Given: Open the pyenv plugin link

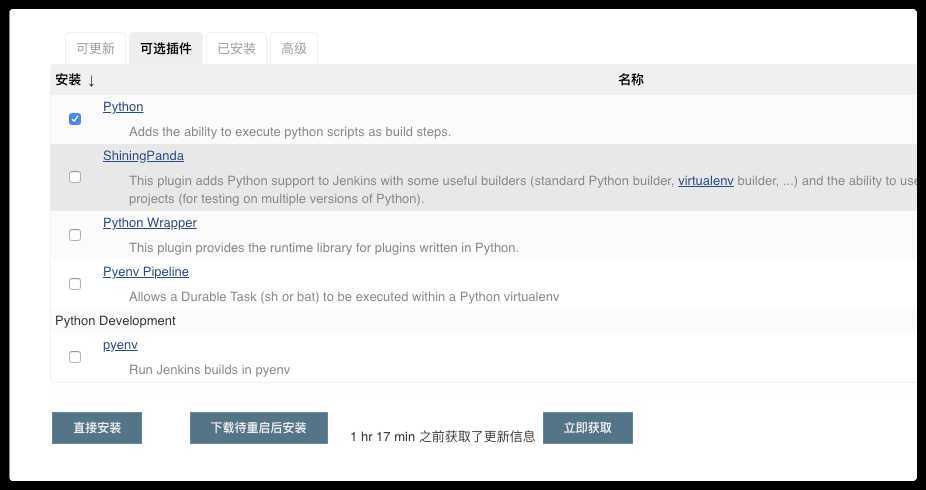Looking at the screenshot, I should point(120,345).
